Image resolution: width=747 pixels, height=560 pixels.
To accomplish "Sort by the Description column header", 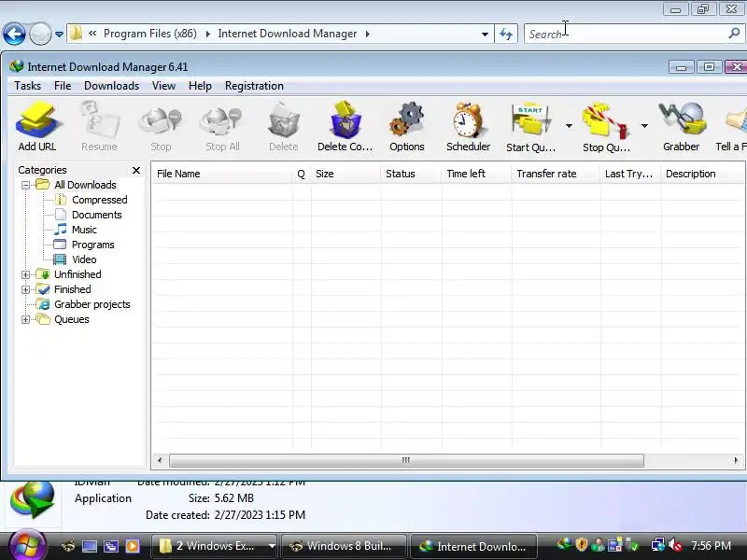I will point(703,174).
